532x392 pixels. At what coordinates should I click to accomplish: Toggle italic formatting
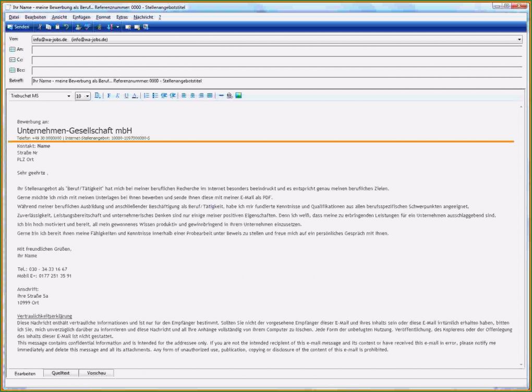coord(117,96)
